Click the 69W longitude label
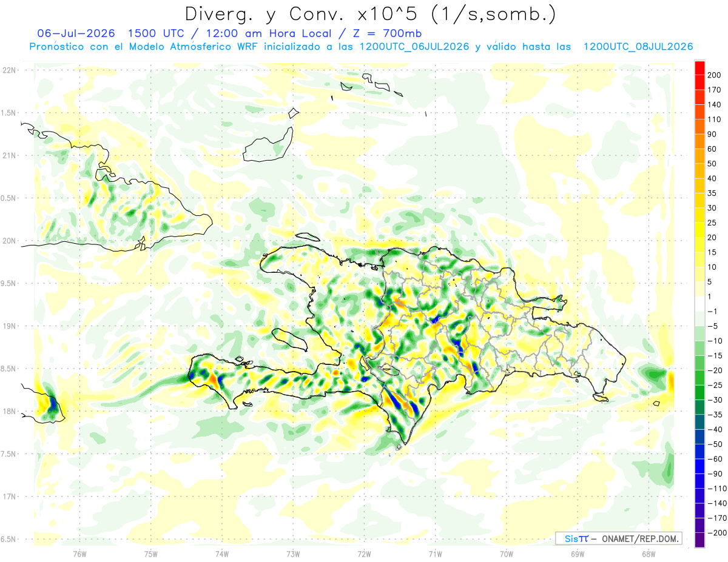This screenshot has height=562, width=728. (577, 553)
